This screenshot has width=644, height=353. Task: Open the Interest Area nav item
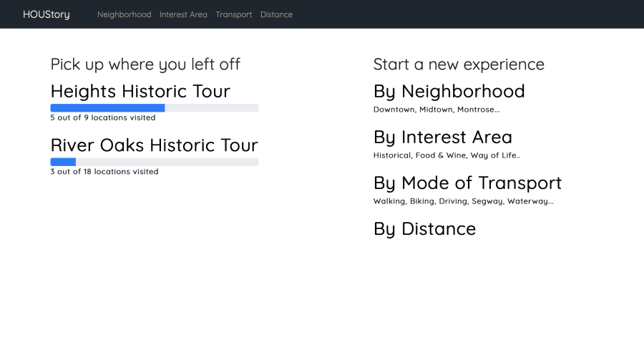[183, 14]
